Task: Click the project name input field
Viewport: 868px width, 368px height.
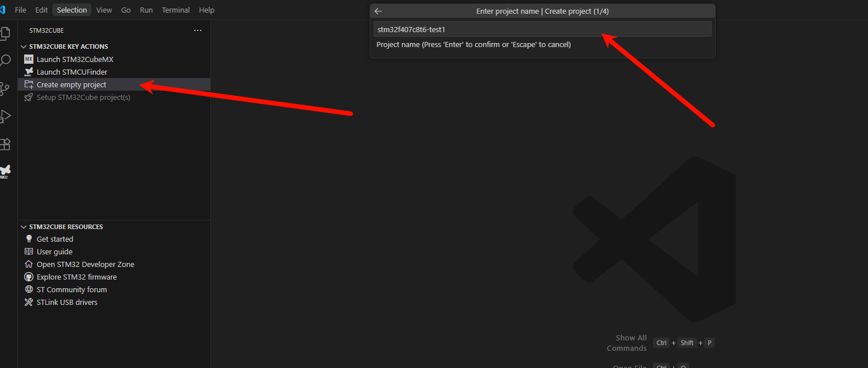Action: tap(543, 29)
